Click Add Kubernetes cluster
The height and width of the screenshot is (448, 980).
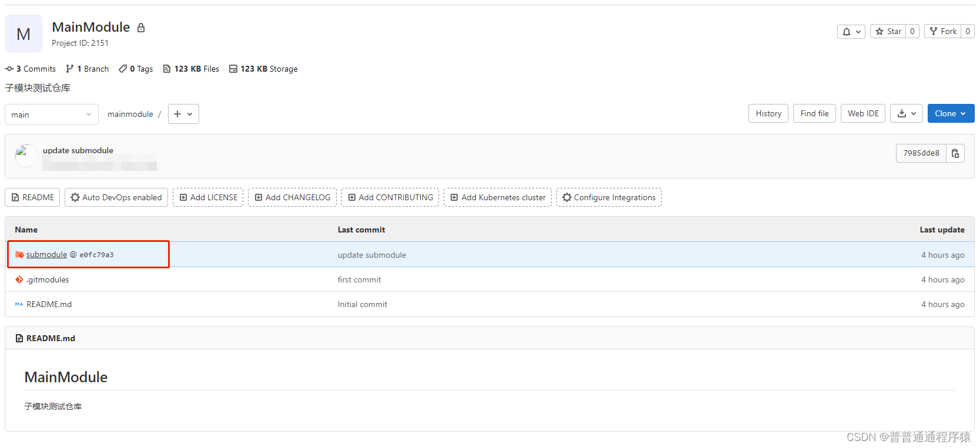pyautogui.click(x=498, y=197)
